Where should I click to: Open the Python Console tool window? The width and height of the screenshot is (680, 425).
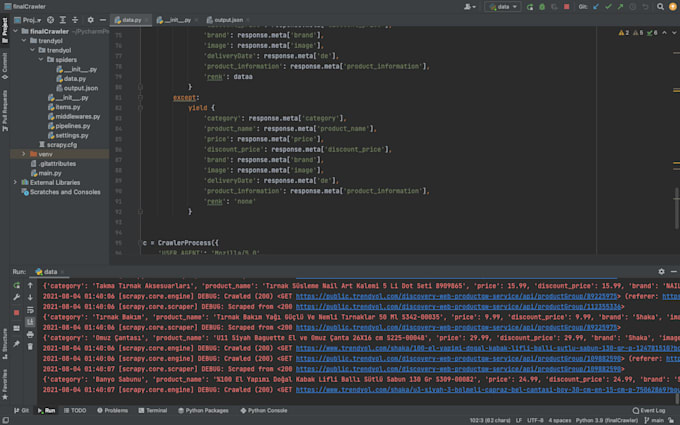tap(264, 410)
